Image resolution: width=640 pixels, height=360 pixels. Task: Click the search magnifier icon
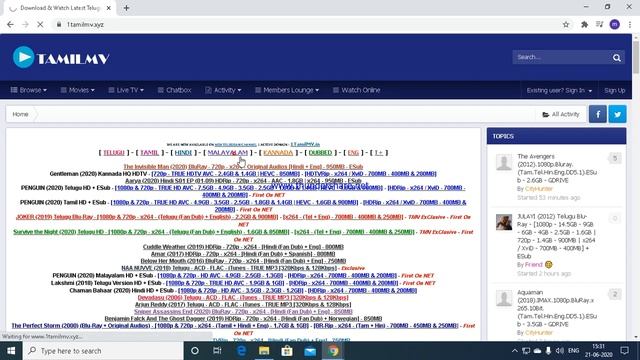pyautogui.click(x=617, y=58)
